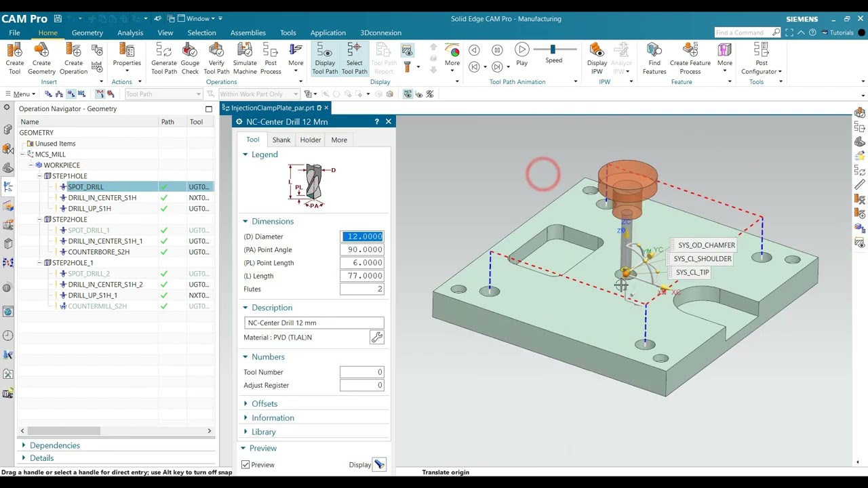
Task: Select DRILL_IN_CENTER_S1H operation
Action: [102, 198]
